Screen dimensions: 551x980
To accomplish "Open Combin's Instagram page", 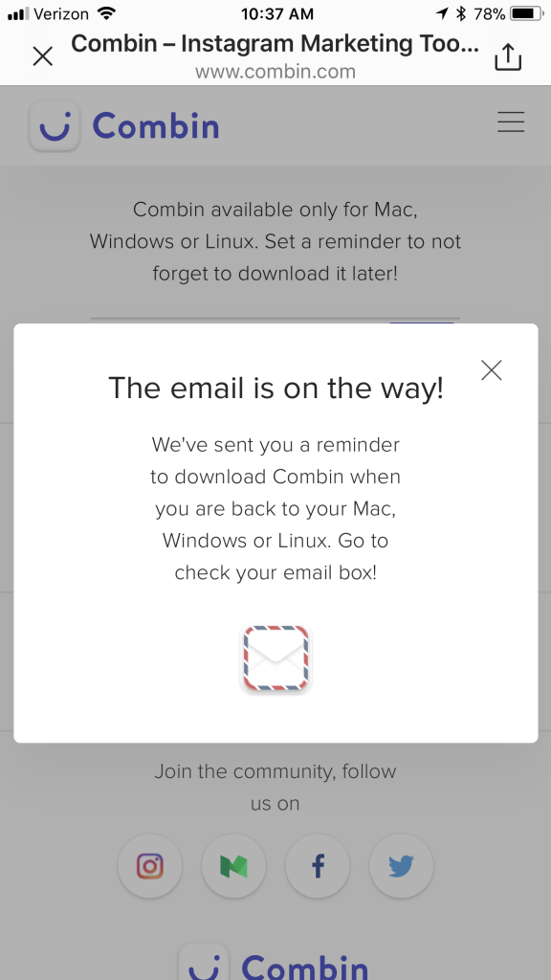I will [150, 866].
